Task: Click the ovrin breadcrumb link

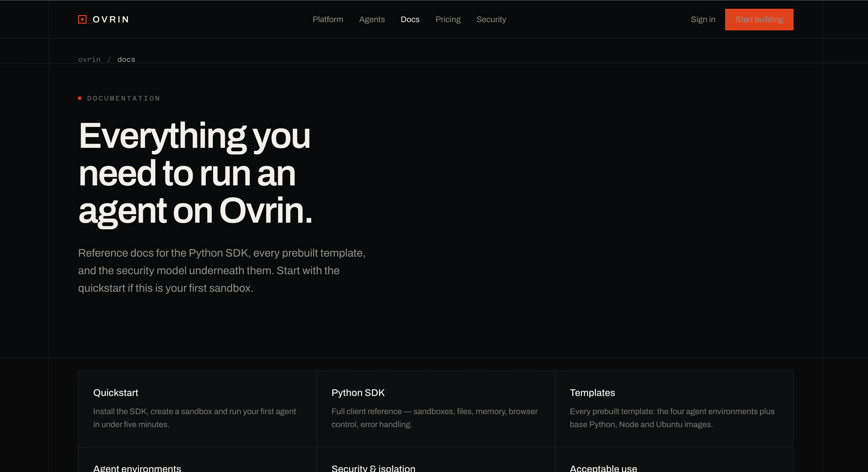Action: [x=89, y=59]
